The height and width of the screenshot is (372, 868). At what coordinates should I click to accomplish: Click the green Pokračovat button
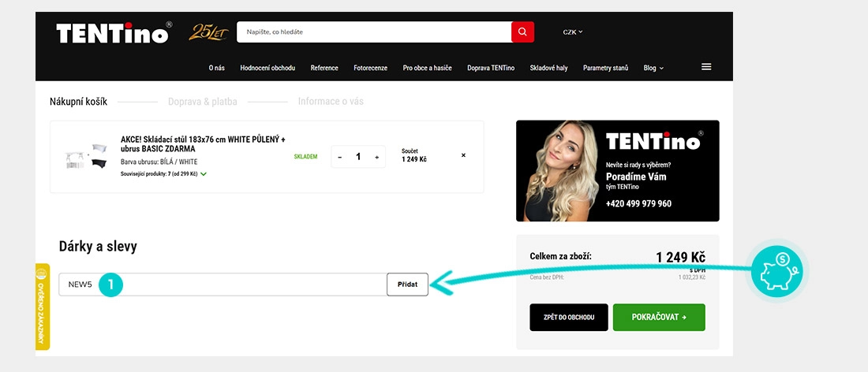tap(659, 318)
